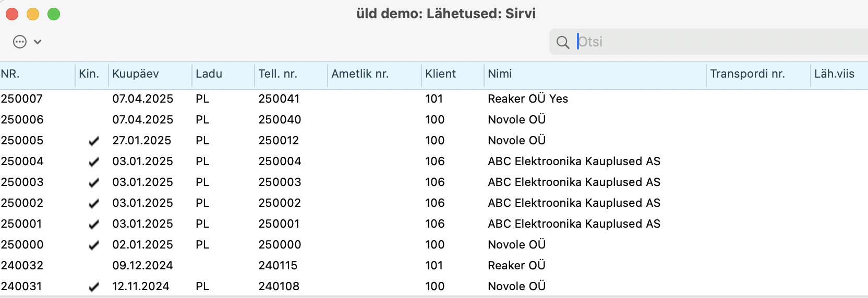Image resolution: width=868 pixels, height=298 pixels.
Task: Sort by Klient column header
Action: (x=453, y=74)
